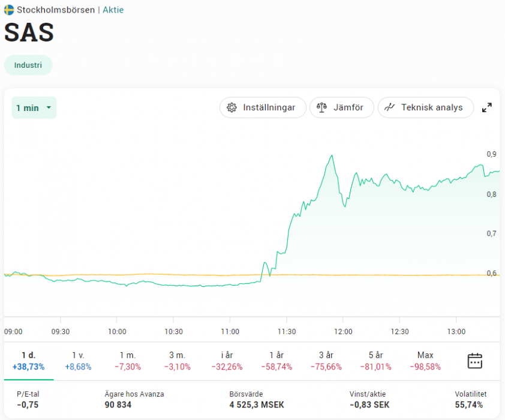Image resolution: width=505 pixels, height=420 pixels.
Task: View the 3 år period chart
Action: 326,361
